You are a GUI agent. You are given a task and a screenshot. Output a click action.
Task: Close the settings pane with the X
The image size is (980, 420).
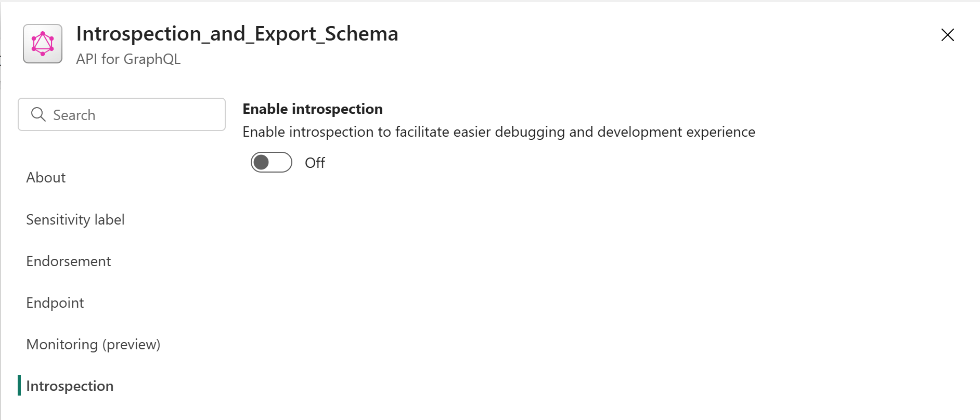pyautogui.click(x=947, y=35)
